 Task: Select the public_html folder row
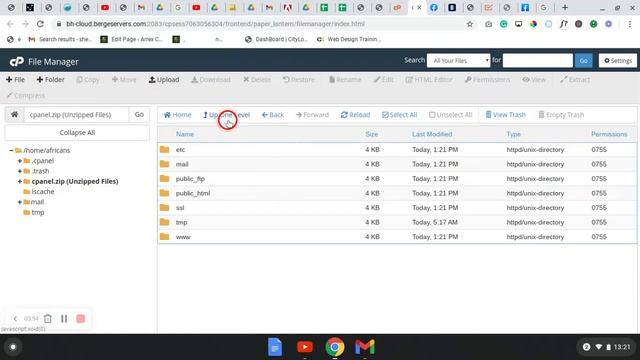pos(397,193)
